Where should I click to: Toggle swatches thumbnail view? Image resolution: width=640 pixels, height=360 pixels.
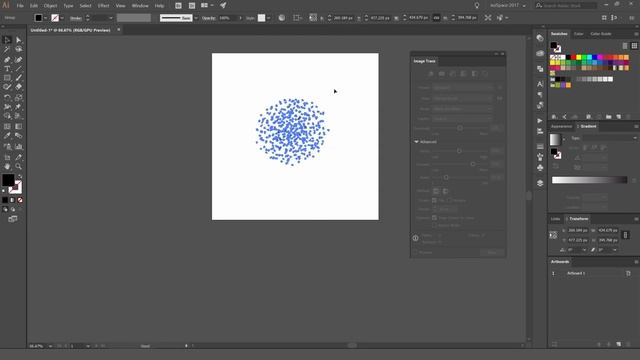pyautogui.click(x=634, y=46)
